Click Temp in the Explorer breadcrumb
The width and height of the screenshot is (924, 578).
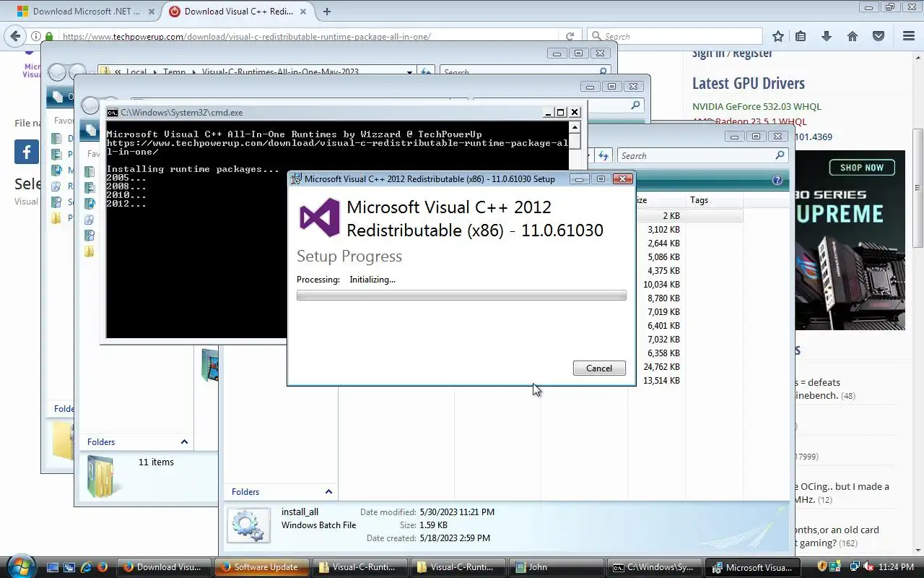pyautogui.click(x=173, y=72)
